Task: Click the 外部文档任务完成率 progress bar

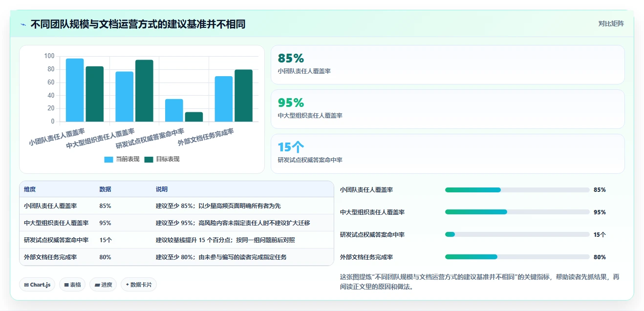Action: point(517,257)
